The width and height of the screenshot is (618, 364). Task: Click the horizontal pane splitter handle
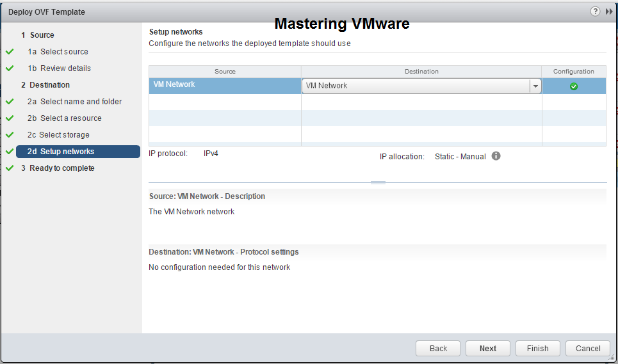(x=378, y=182)
